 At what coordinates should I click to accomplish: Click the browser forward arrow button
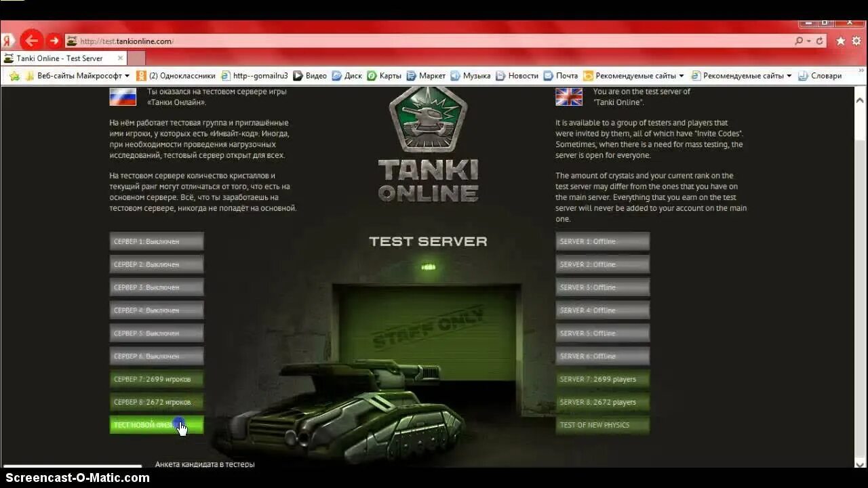tap(54, 41)
